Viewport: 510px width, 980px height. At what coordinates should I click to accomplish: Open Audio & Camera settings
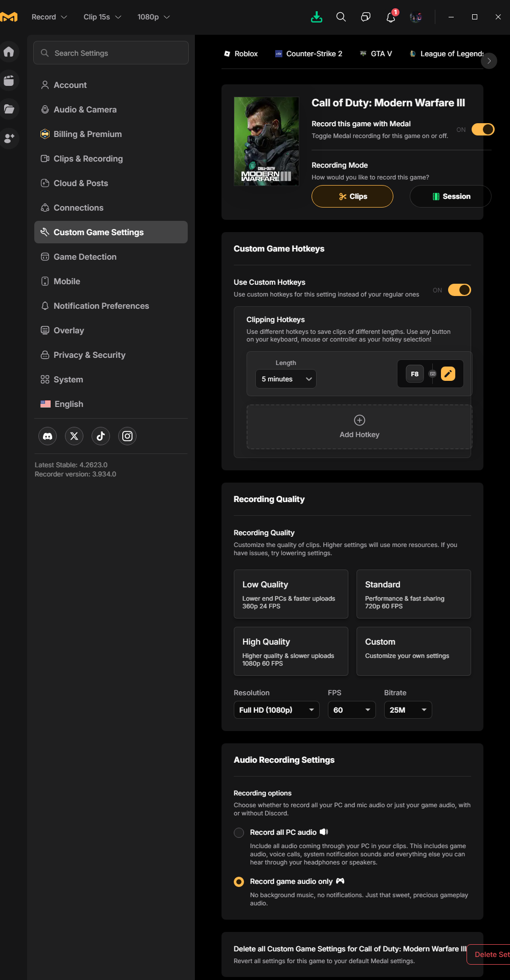[x=111, y=109]
